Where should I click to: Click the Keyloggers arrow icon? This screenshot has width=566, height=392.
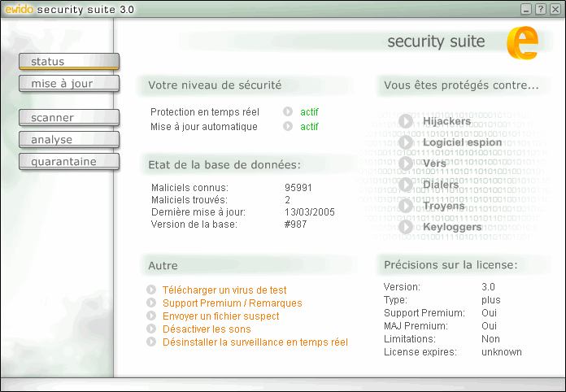[x=406, y=227]
